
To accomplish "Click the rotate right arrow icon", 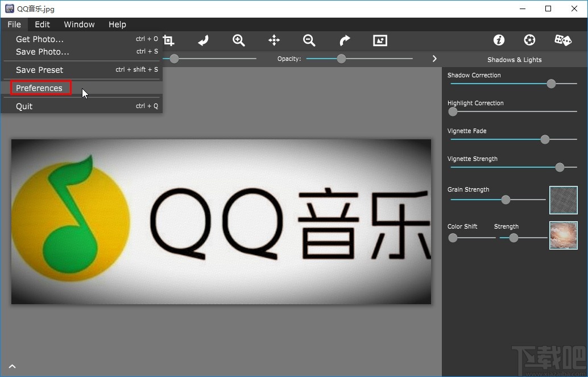I will (345, 40).
